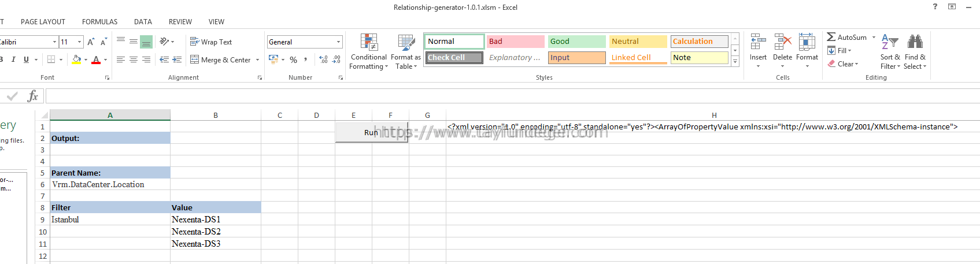Image resolution: width=980 pixels, height=264 pixels.
Task: Click the Orientation text-angle icon
Action: tap(165, 42)
